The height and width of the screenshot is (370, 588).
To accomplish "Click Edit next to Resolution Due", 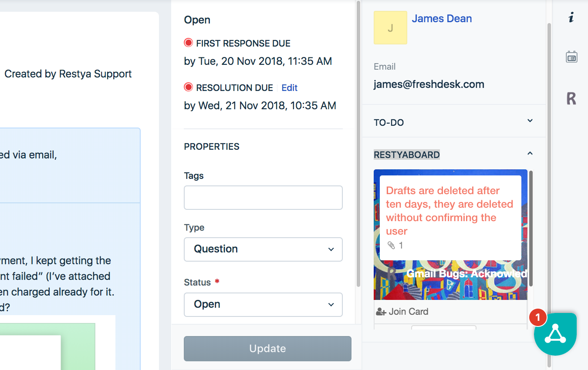I will click(289, 88).
